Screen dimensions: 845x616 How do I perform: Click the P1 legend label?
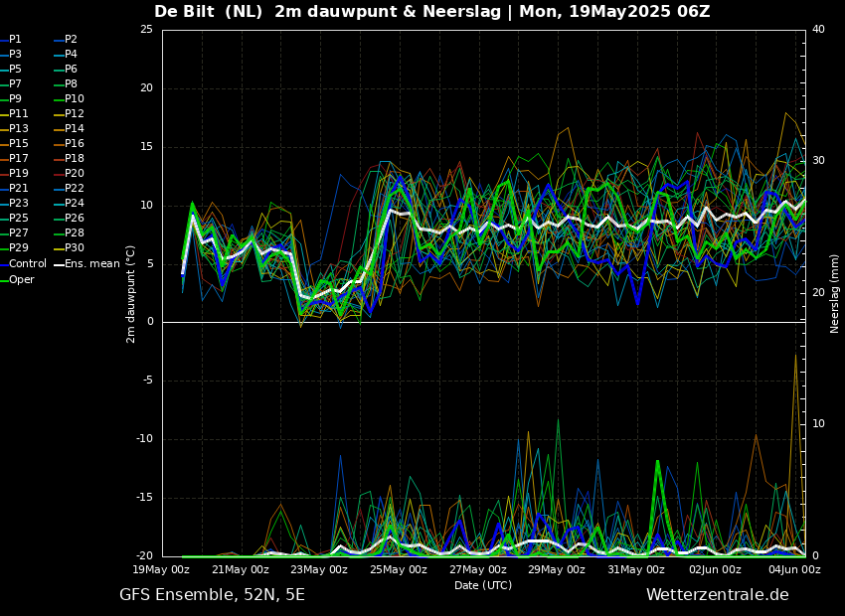click(x=15, y=40)
